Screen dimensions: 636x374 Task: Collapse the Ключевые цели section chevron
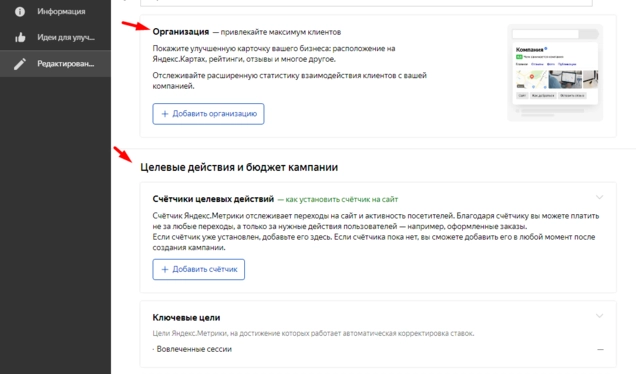click(x=599, y=316)
